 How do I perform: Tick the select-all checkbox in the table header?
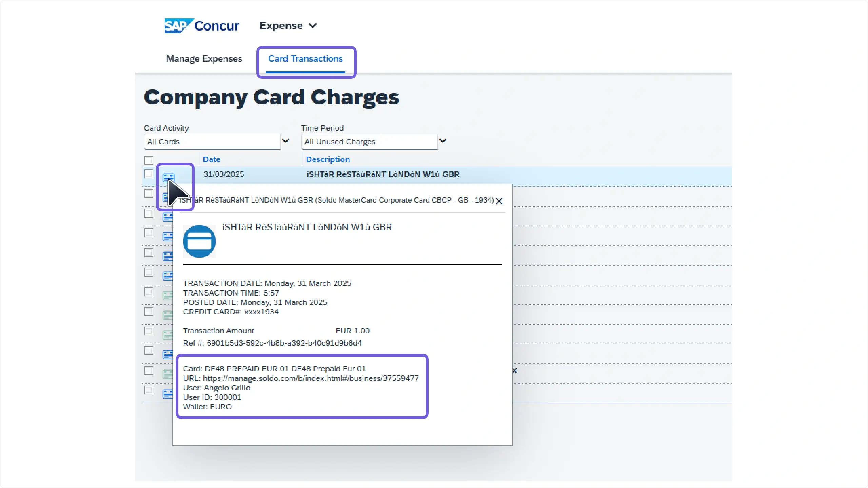[149, 160]
